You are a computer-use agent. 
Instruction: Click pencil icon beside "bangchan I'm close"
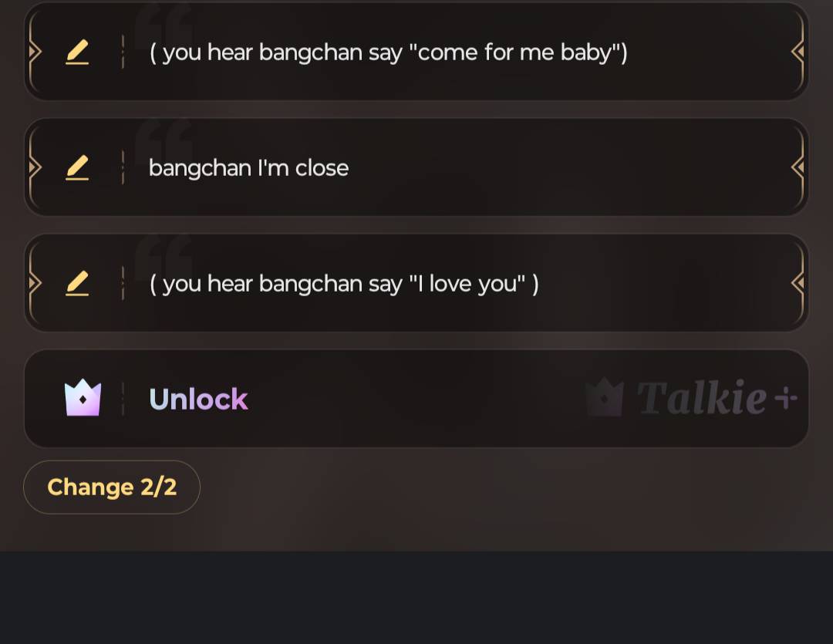tap(77, 168)
